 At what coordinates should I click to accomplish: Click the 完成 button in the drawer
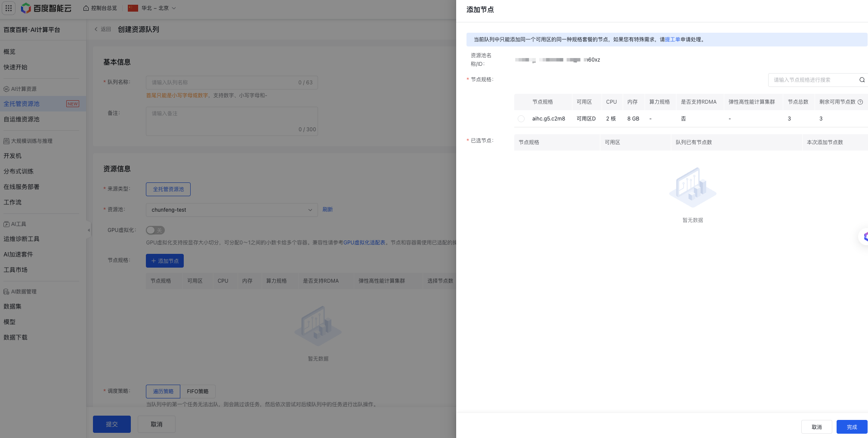[851, 427]
